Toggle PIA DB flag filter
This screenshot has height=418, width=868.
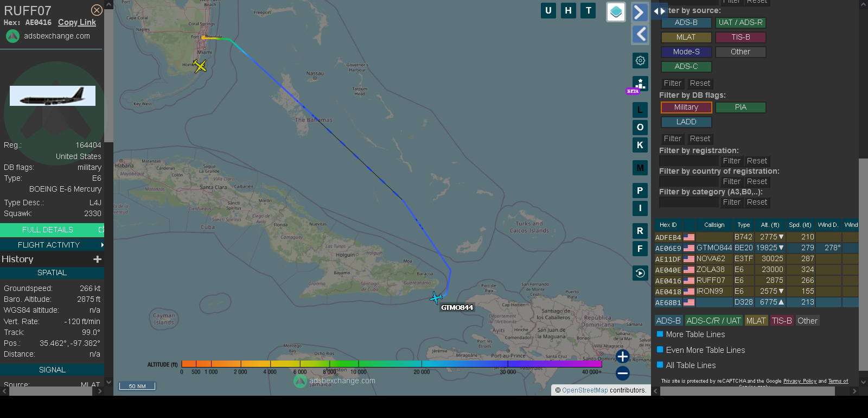[741, 107]
